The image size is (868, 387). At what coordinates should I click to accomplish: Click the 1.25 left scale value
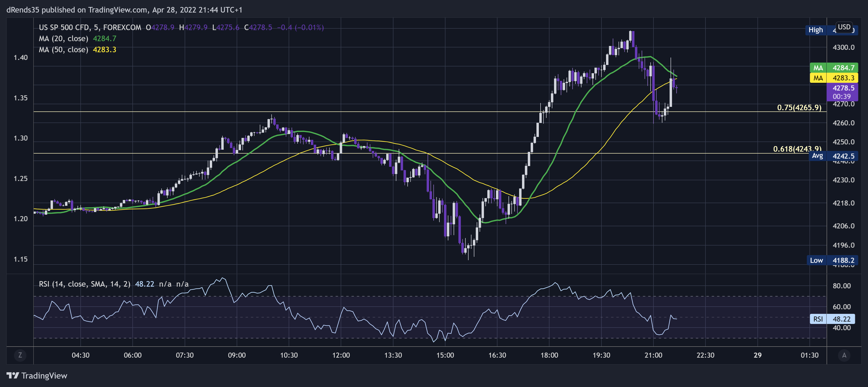[20, 179]
